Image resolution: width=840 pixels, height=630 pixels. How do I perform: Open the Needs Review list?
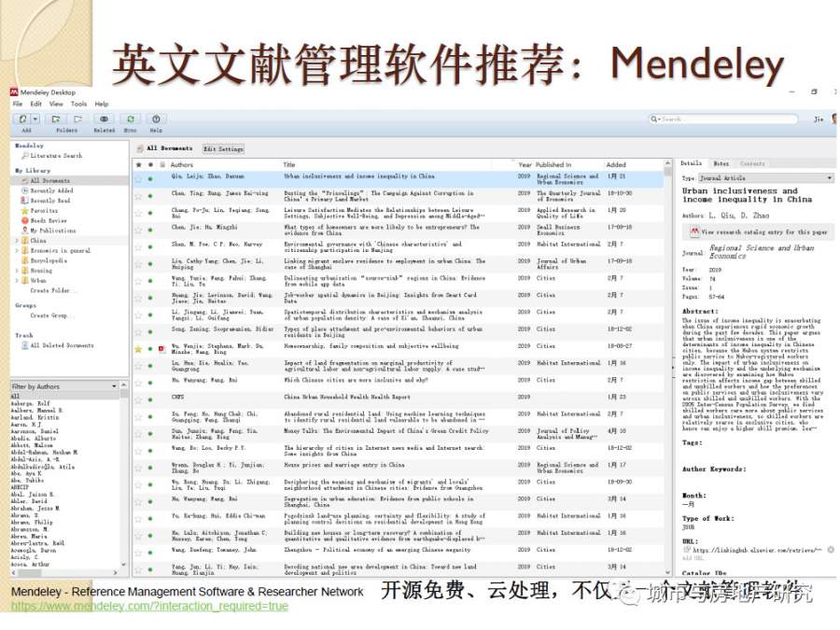pyautogui.click(x=44, y=220)
